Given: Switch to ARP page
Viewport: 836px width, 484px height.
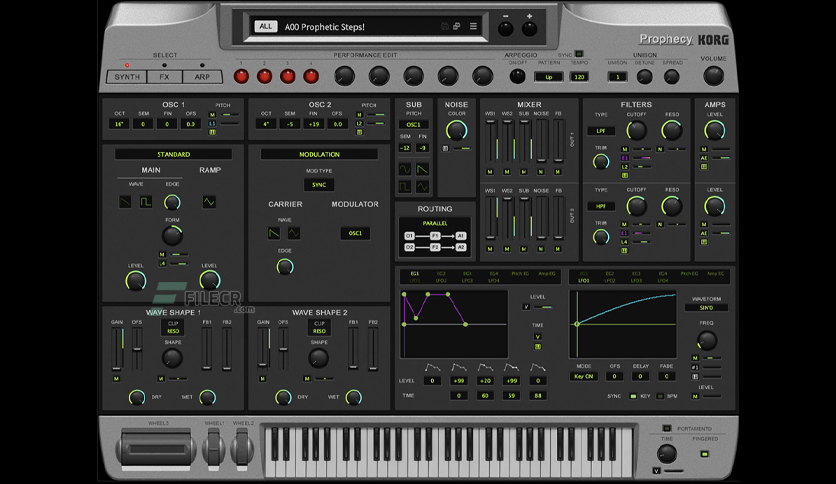Looking at the screenshot, I should click(202, 77).
